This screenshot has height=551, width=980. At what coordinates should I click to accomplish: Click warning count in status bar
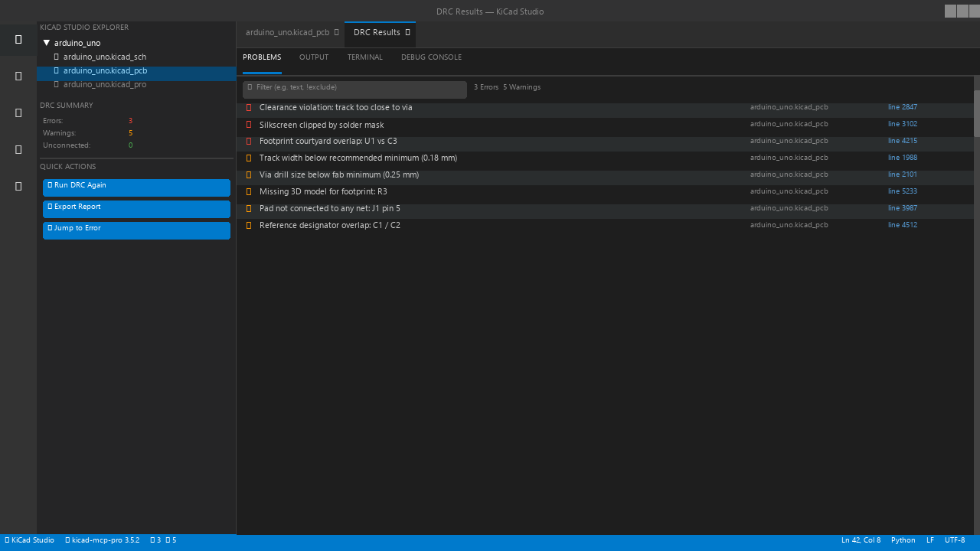[171, 540]
